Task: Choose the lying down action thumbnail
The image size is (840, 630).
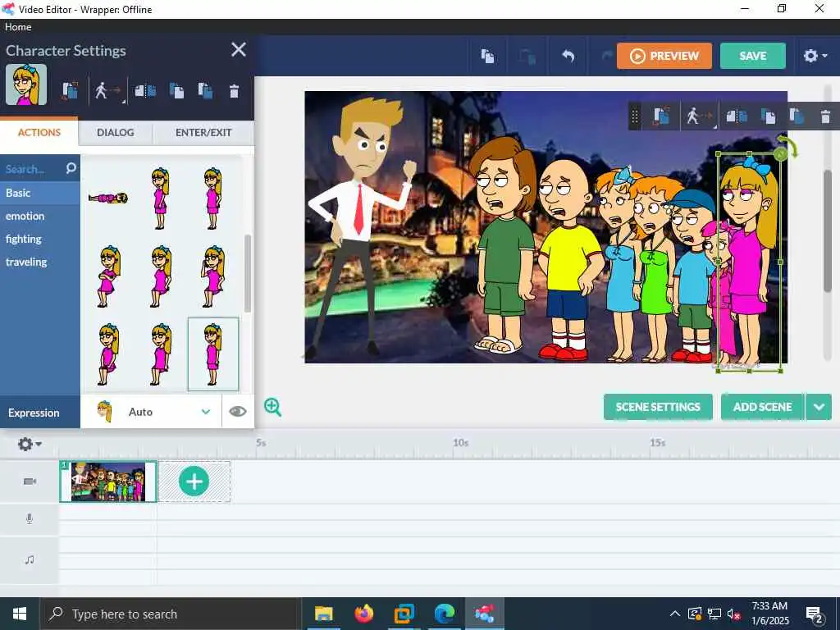Action: coord(108,199)
